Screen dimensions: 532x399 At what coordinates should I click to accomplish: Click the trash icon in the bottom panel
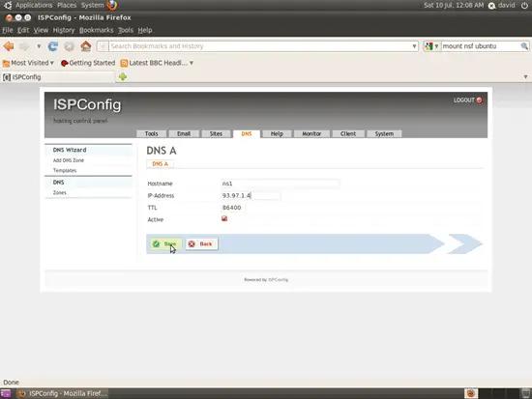tap(526, 393)
